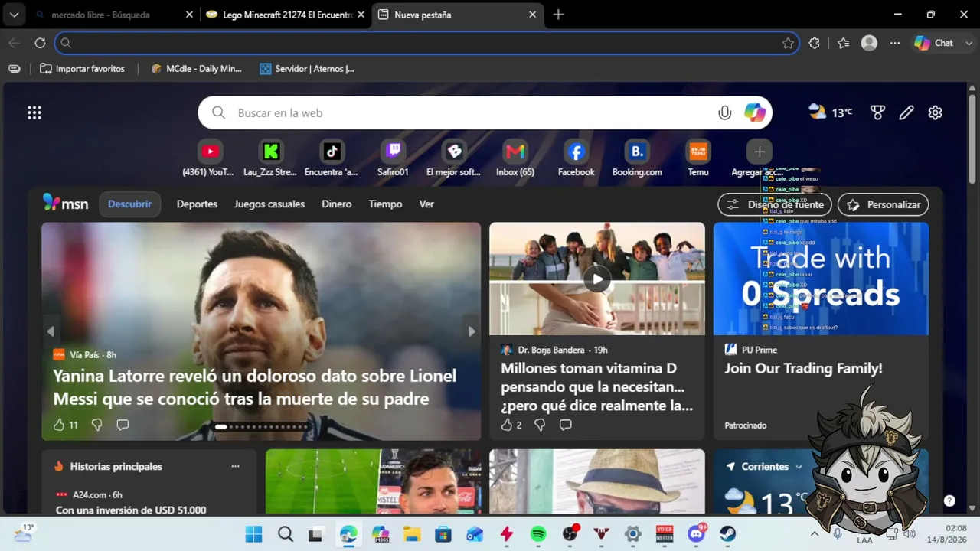
Task: Open Historias principales more options
Action: point(235,466)
